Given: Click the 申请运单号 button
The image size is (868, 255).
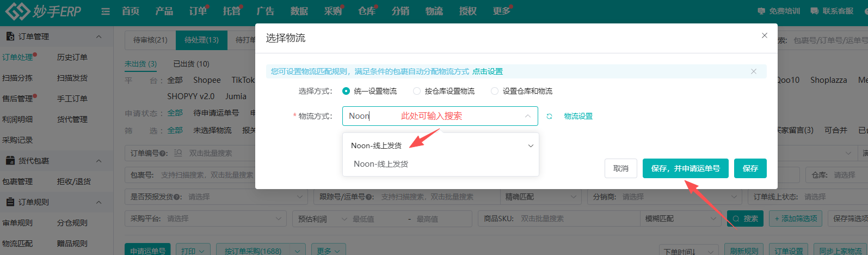Looking at the screenshot, I should [148, 251].
